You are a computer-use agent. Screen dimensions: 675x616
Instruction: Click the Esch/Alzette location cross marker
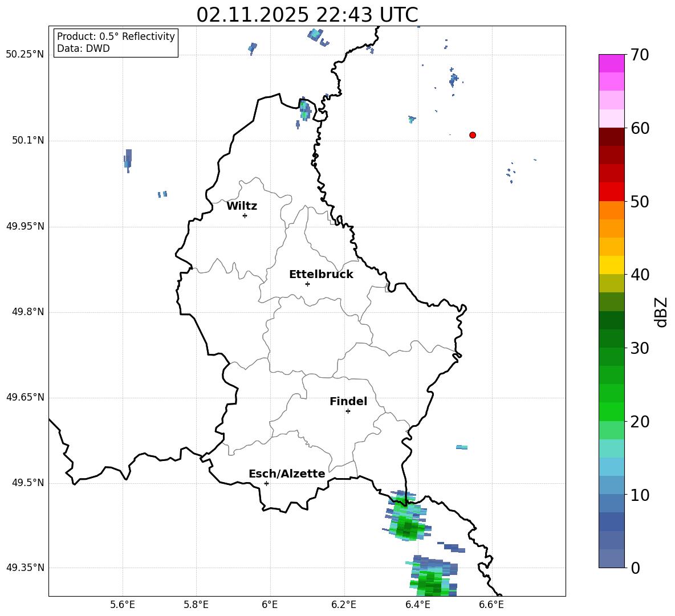[266, 483]
